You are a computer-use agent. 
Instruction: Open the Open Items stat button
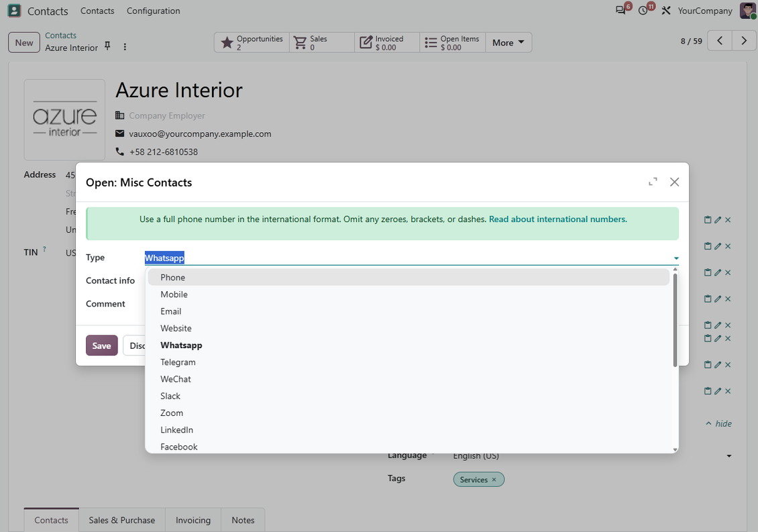coord(453,42)
